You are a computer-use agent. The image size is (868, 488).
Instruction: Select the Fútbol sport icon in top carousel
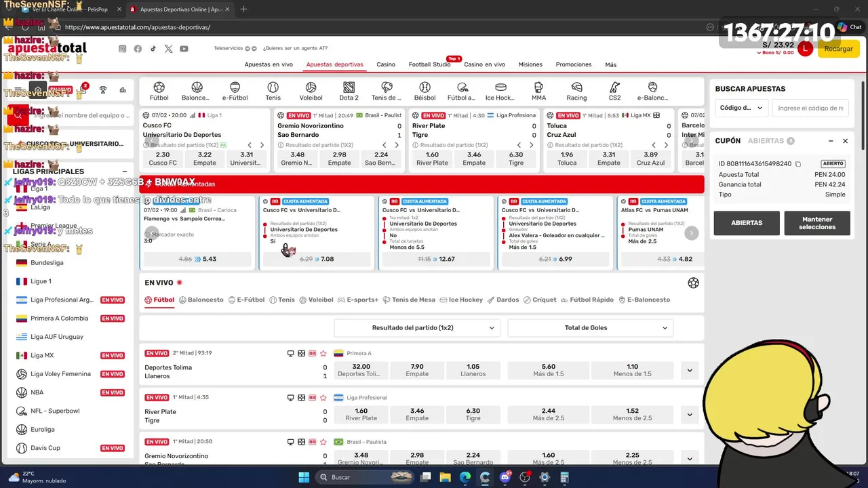(159, 91)
